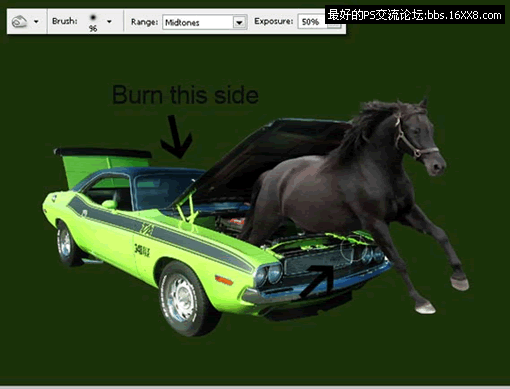Click the Range label
Screen dimensions: 510x389
pos(144,22)
